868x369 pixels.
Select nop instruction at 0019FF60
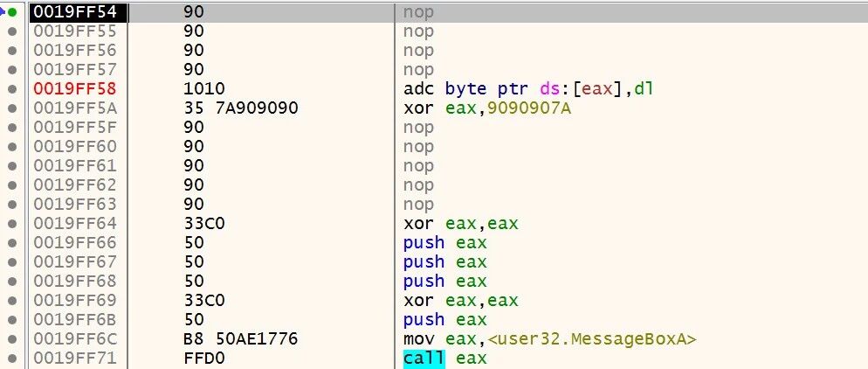point(418,146)
